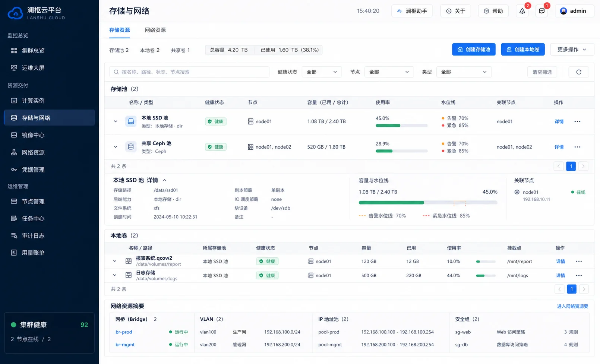Switch to the 存储资源 tab
The width and height of the screenshot is (600, 364).
(119, 30)
